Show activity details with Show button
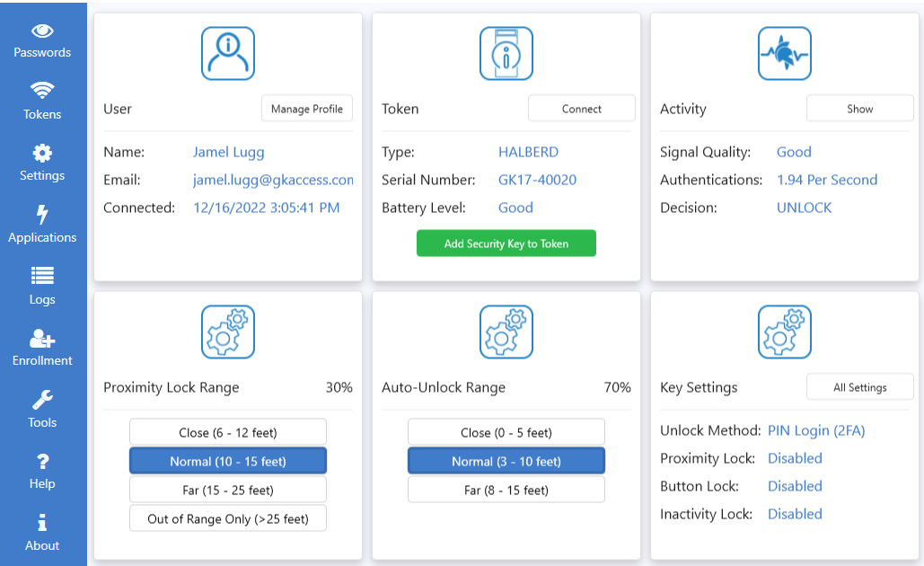Viewport: 924px width, 566px height. [x=859, y=108]
